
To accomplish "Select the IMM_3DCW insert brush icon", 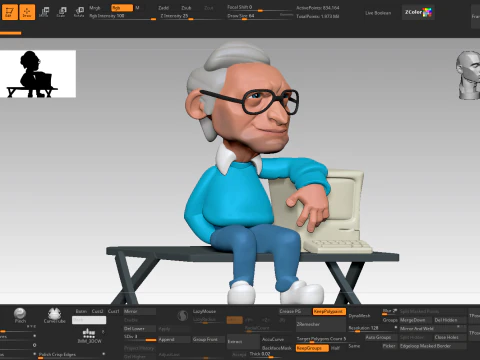I will [x=89, y=335].
